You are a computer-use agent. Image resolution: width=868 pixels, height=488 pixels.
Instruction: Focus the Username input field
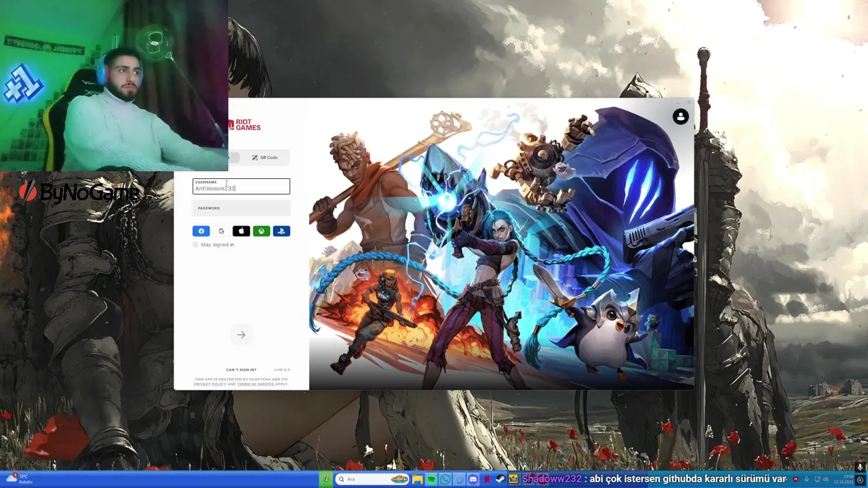[x=241, y=186]
